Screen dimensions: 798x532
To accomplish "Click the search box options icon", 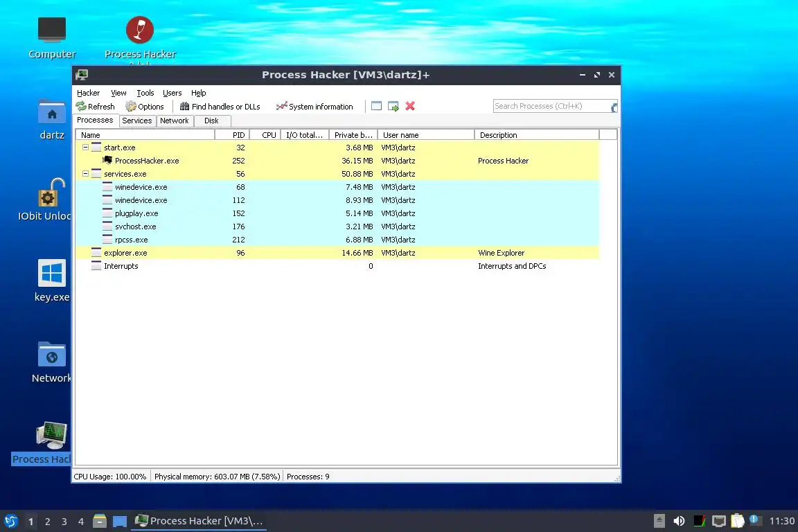I will coord(614,107).
